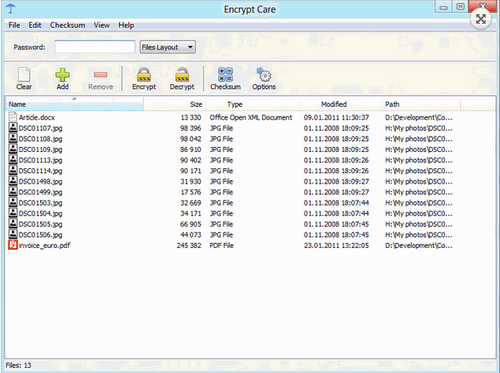Click the Files: 13 status bar text
500x373 pixels.
[18, 365]
